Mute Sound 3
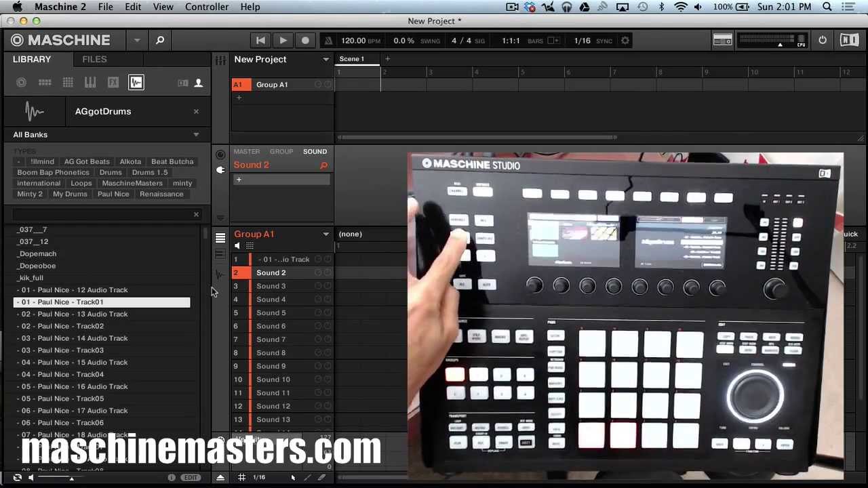Image resolution: width=868 pixels, height=488 pixels. point(318,286)
